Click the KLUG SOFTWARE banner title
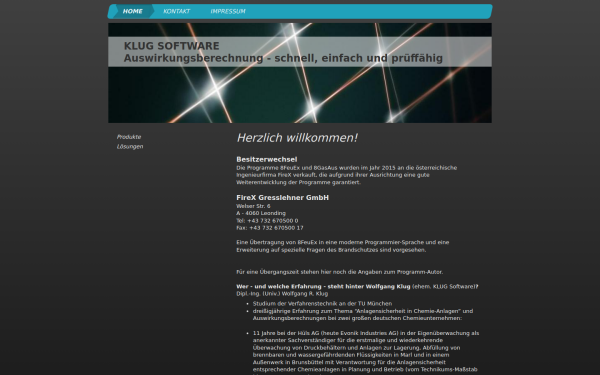 (171, 46)
